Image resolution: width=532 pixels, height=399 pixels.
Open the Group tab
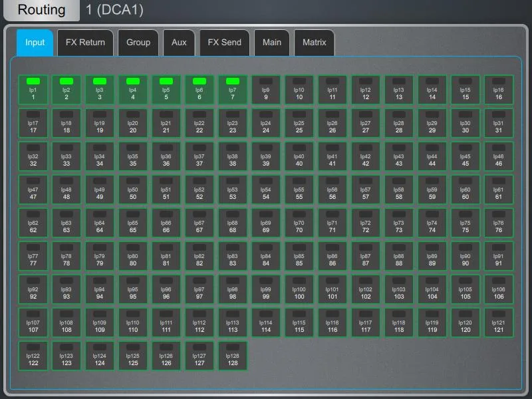[138, 43]
